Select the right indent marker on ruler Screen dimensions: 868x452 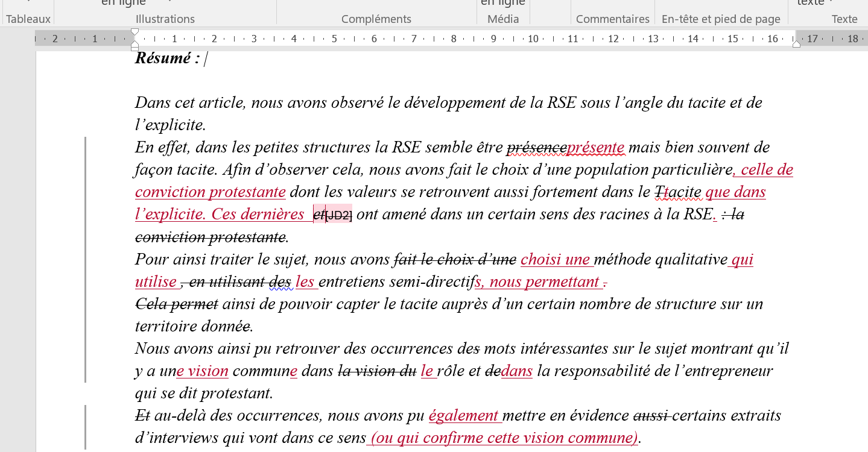pos(796,44)
